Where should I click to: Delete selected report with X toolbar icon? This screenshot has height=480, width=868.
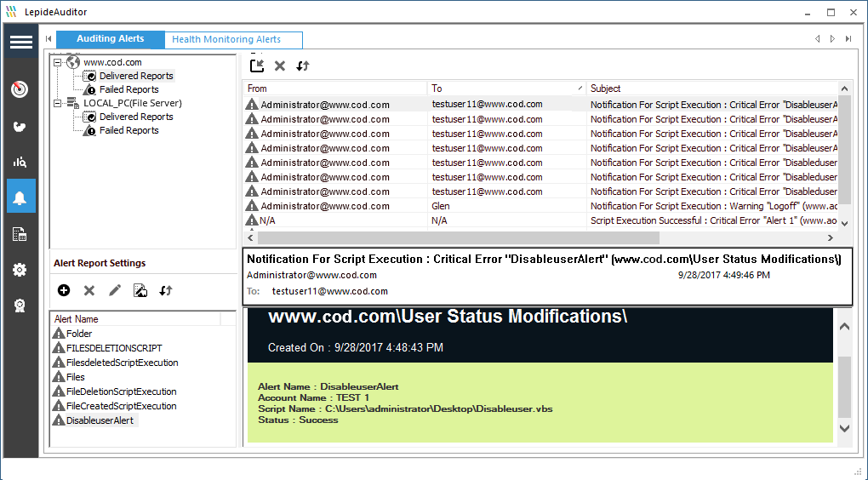(280, 66)
